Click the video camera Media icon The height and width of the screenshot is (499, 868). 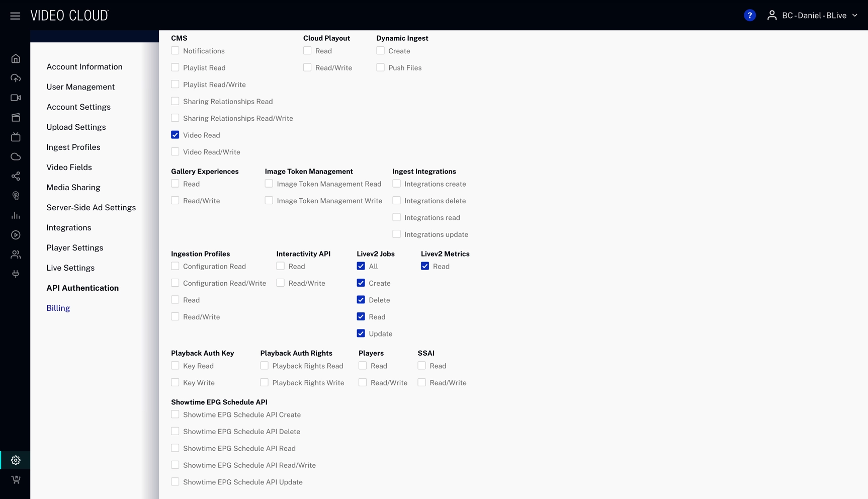coord(16,98)
